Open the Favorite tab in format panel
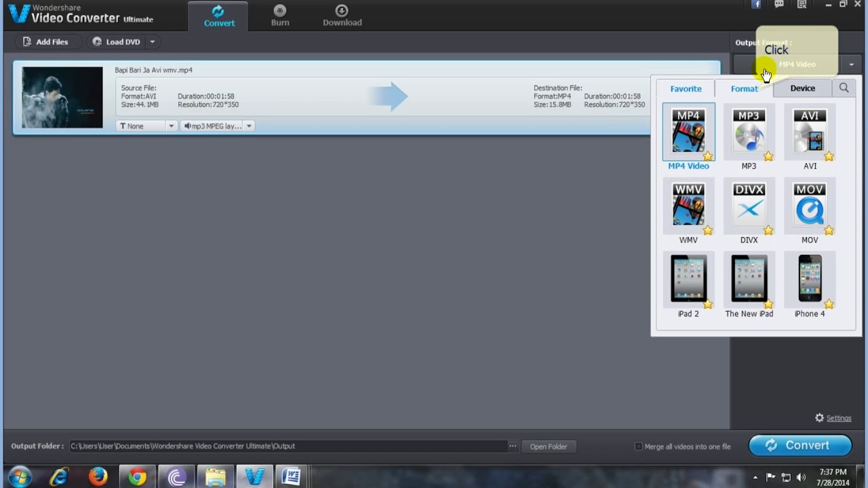 pos(686,89)
